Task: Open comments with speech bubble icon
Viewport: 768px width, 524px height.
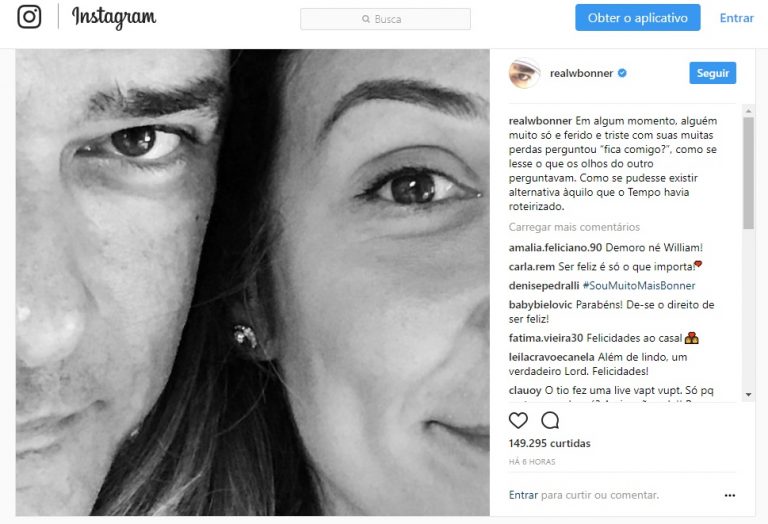Action: (550, 420)
